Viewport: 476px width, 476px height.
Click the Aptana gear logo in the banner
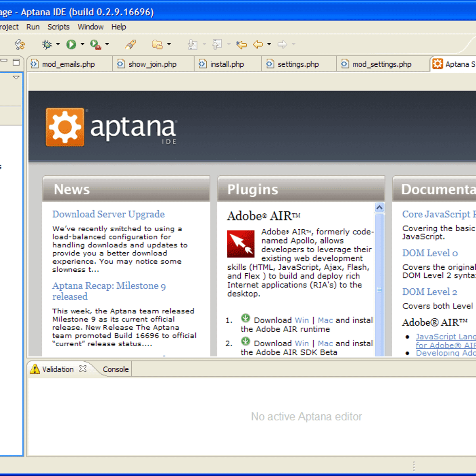pos(65,127)
